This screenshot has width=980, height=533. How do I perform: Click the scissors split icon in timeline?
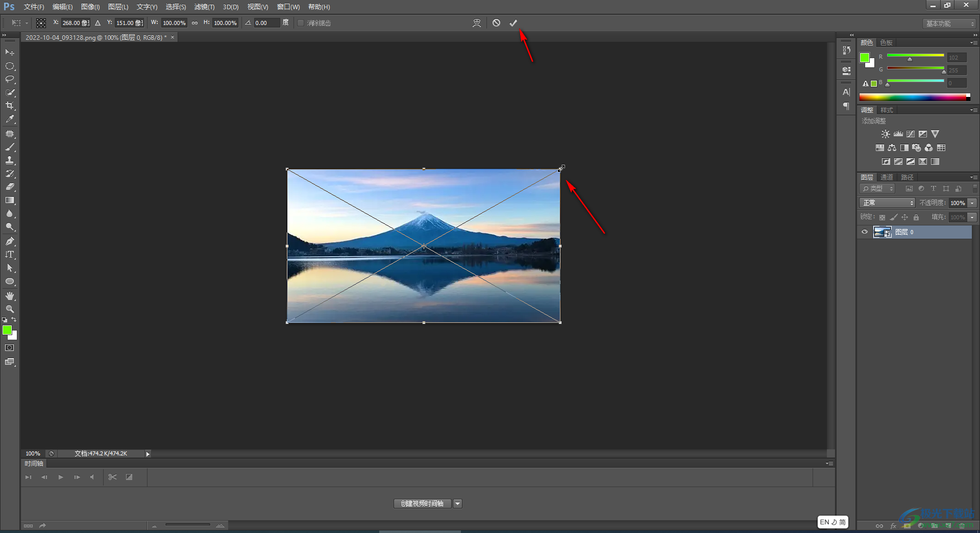point(112,477)
